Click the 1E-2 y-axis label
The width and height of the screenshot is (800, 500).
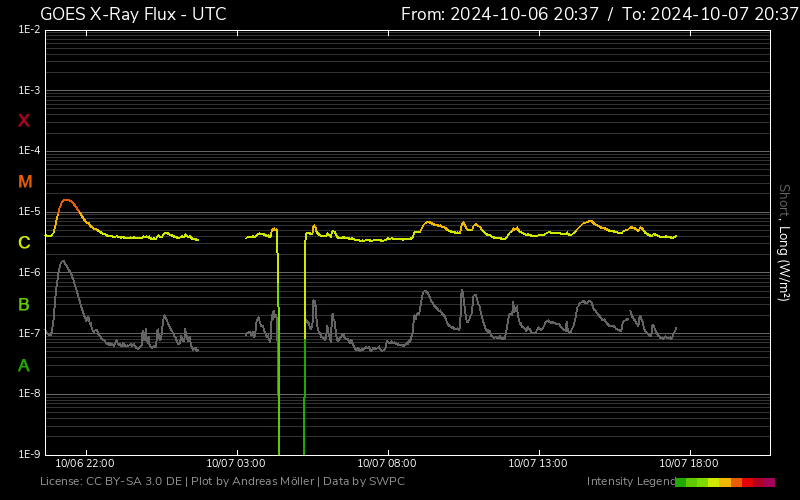[x=29, y=30]
